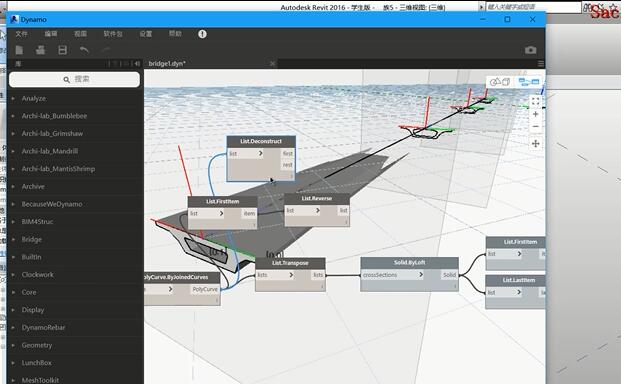This screenshot has width=621, height=384.
Task: Toggle to graph view navigation mode
Action: tap(529, 82)
